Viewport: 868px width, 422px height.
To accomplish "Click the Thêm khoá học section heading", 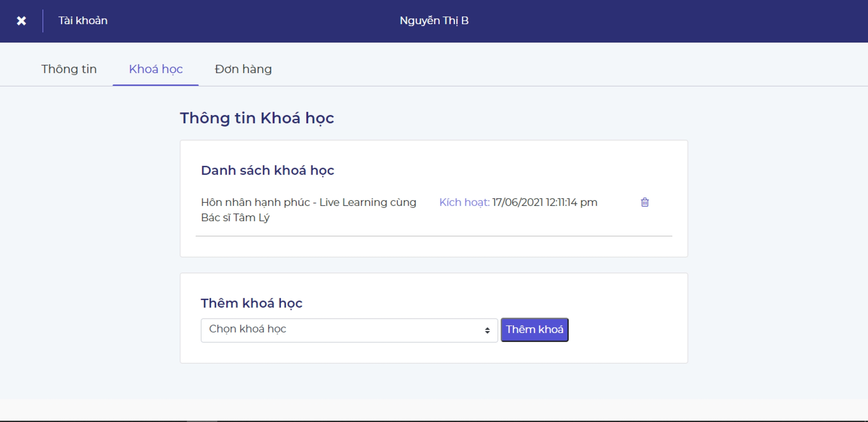I will (x=251, y=303).
